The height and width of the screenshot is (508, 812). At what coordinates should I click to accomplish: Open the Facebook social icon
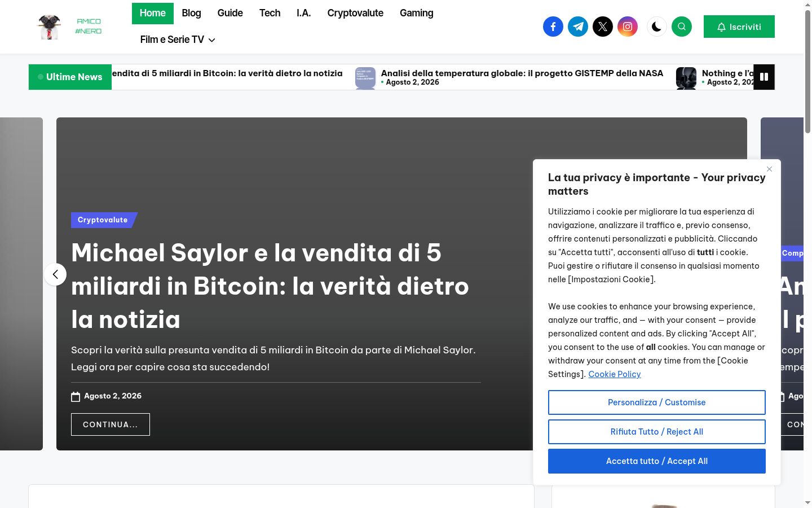click(553, 27)
